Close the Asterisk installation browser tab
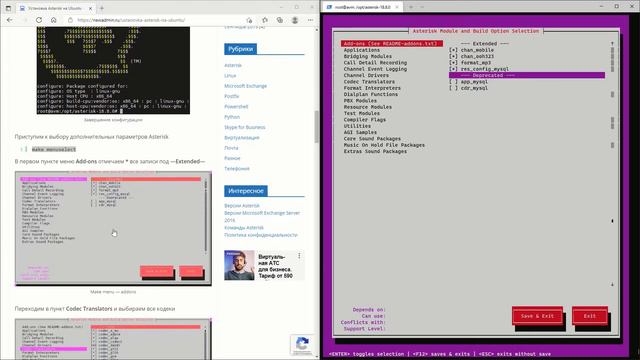Image resolution: width=640 pixels, height=360 pixels. pyautogui.click(x=90, y=8)
